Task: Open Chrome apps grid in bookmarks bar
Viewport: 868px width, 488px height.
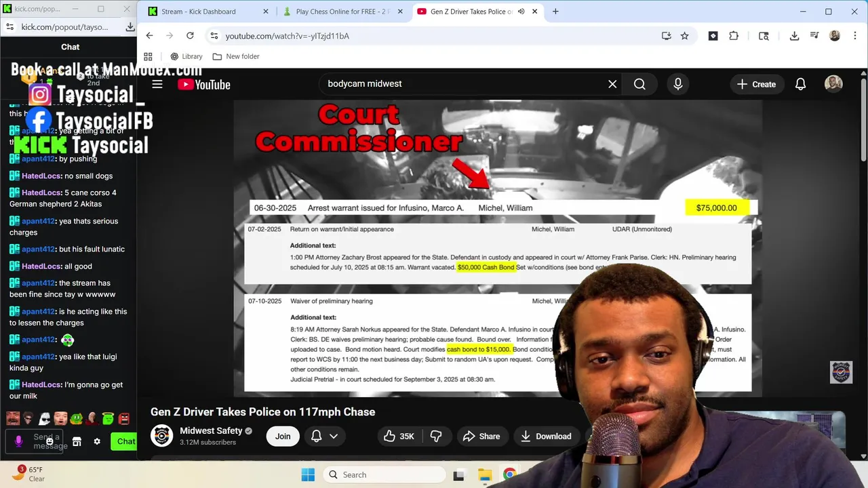Action: 148,56
